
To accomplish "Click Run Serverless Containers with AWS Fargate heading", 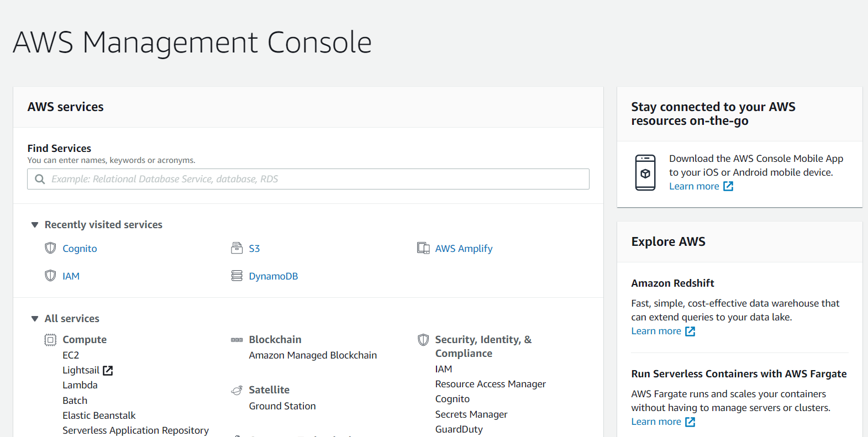I will [739, 374].
